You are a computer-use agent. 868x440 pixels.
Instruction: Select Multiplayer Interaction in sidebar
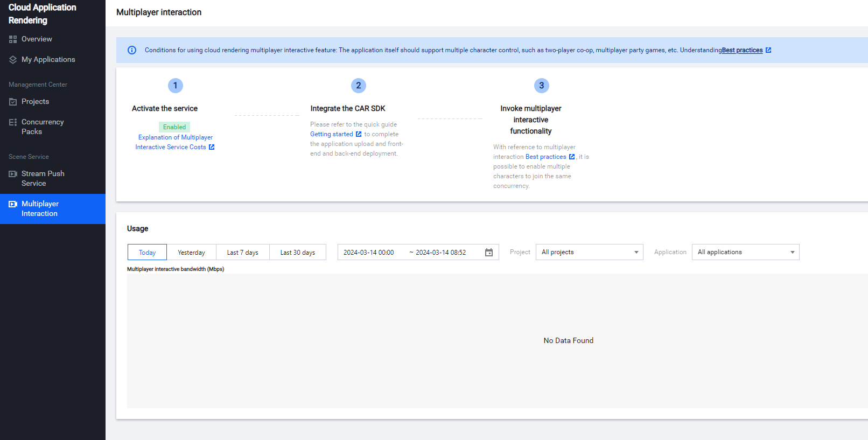53,209
